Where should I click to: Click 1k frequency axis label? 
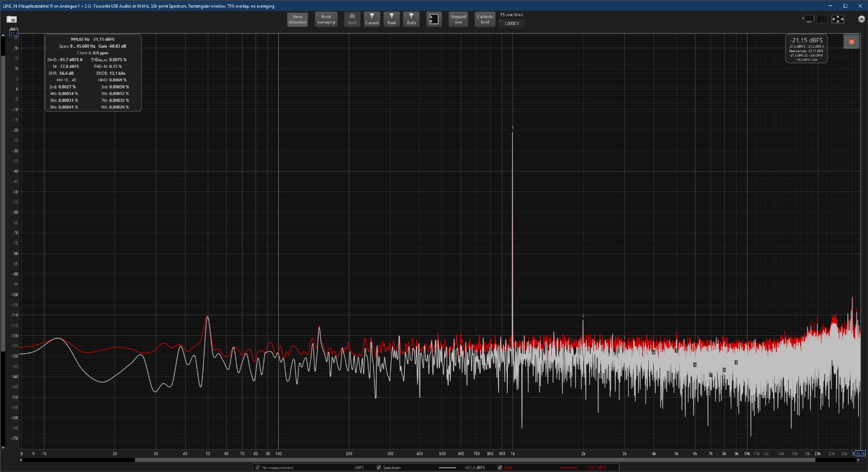pos(513,454)
